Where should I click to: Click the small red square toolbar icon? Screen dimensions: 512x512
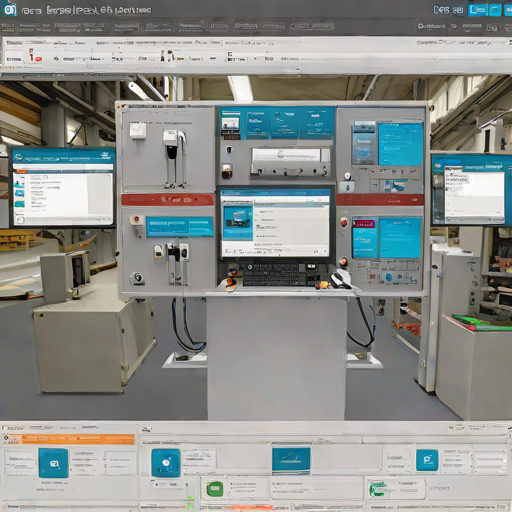[230, 54]
